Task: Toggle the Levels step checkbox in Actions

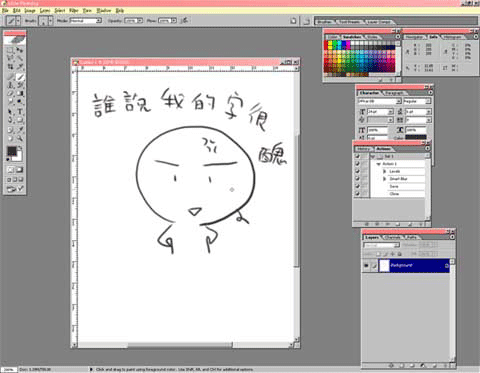Action: click(357, 171)
